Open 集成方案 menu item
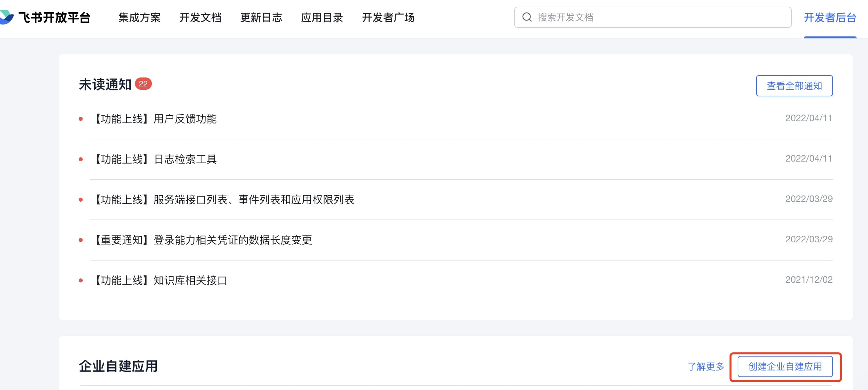The image size is (868, 390). (x=140, y=18)
